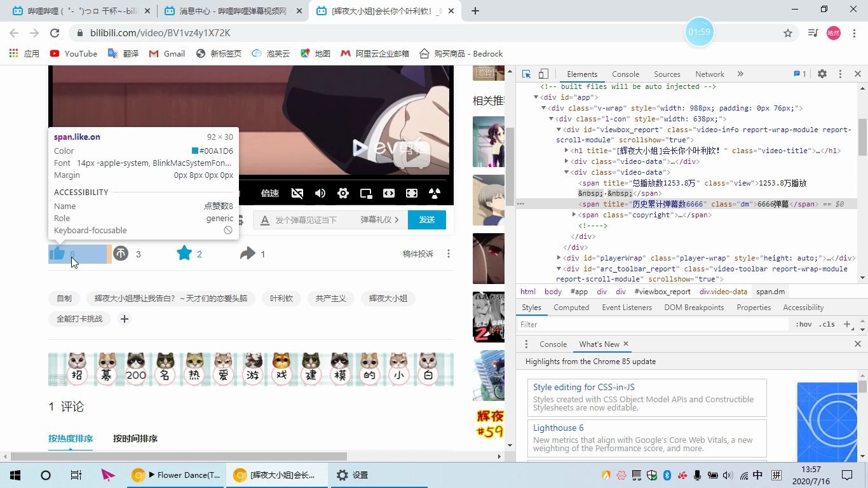Collapse the div class="l-con" node
The height and width of the screenshot is (488, 868).
point(551,119)
